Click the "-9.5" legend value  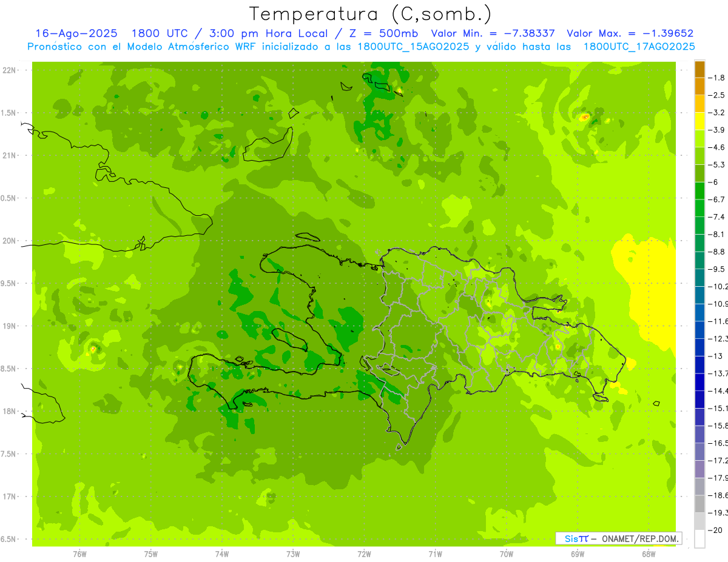click(x=717, y=269)
